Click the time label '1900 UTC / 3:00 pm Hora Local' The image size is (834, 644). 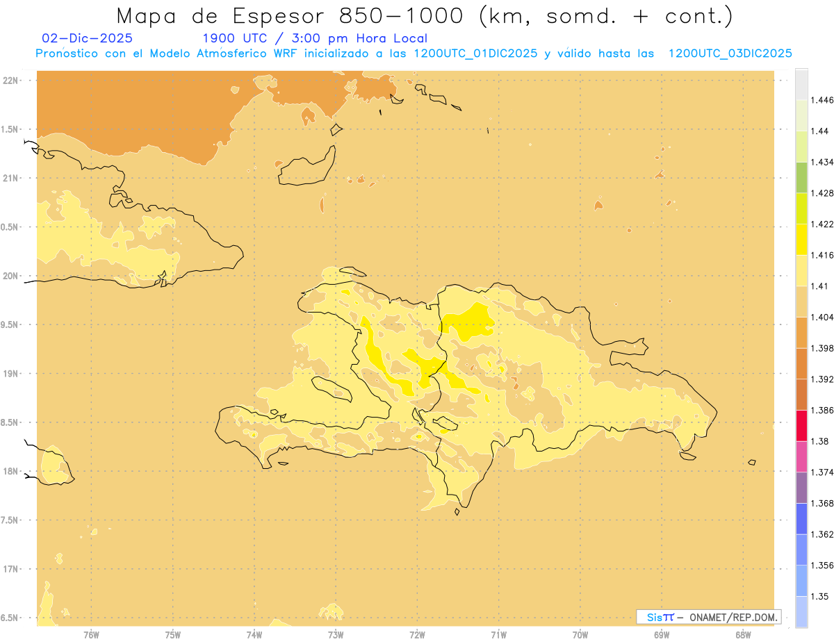pos(315,38)
